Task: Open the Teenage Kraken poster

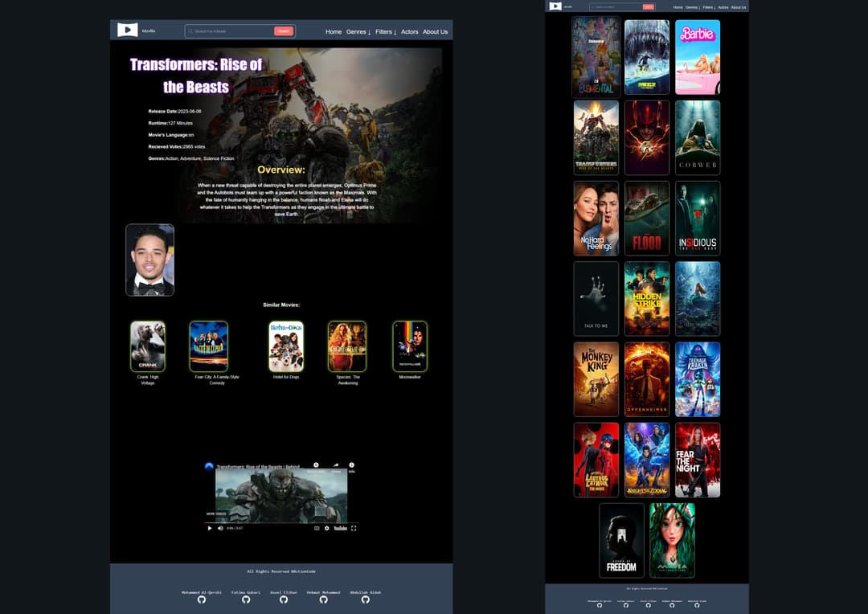Action: [698, 379]
